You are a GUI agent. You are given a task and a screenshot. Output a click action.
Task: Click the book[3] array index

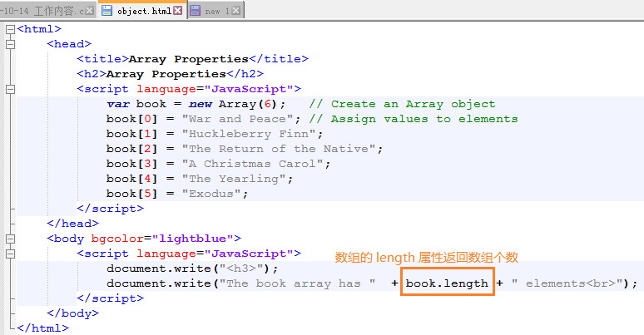131,164
